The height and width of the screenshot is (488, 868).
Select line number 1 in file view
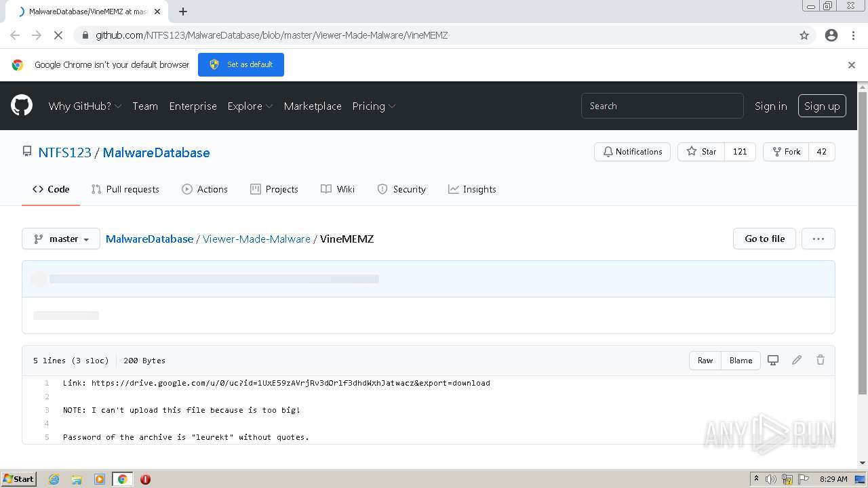click(x=47, y=383)
